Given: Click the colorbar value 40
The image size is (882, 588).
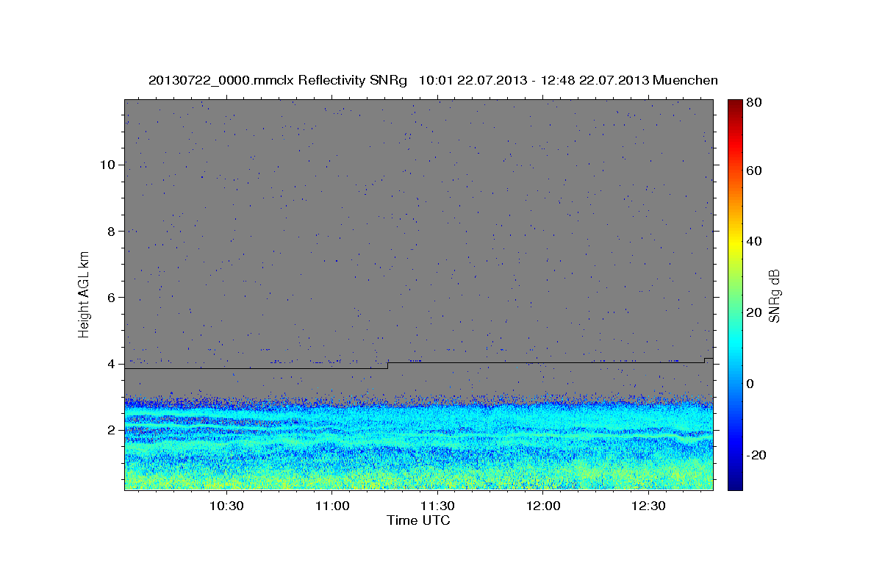Looking at the screenshot, I should click(755, 241).
